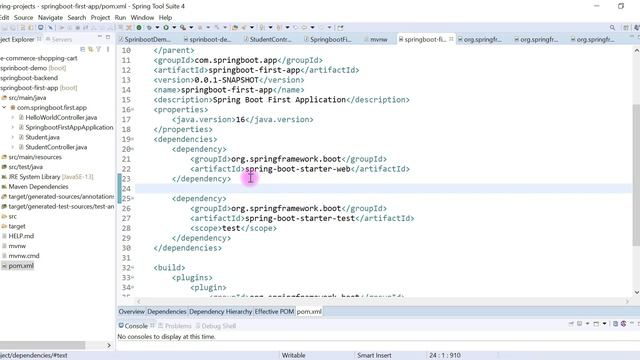The height and width of the screenshot is (360, 640).
Task: Close the springboot-fi... pom editor tab
Action: [x=451, y=39]
